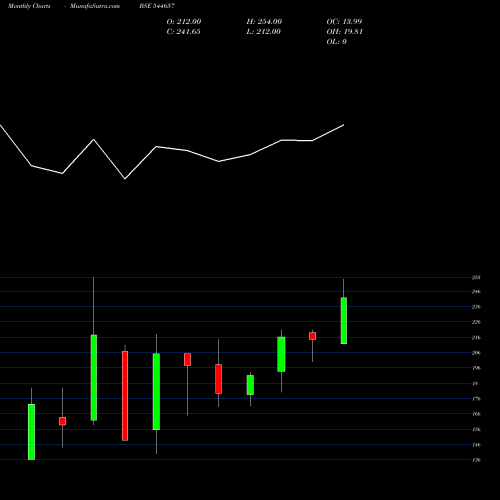Click the low value 'L: 212.00'
Viewport: 500px width, 500px height.
pyautogui.click(x=263, y=31)
